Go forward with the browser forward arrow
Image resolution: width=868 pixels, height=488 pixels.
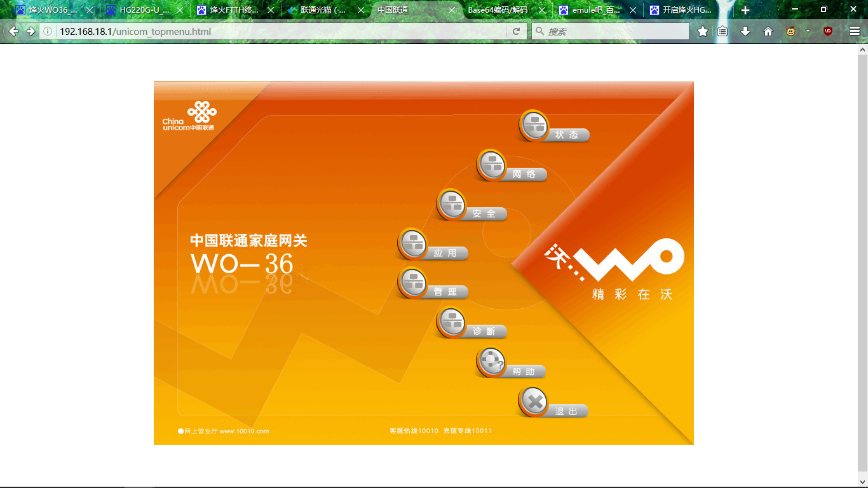coord(31,31)
